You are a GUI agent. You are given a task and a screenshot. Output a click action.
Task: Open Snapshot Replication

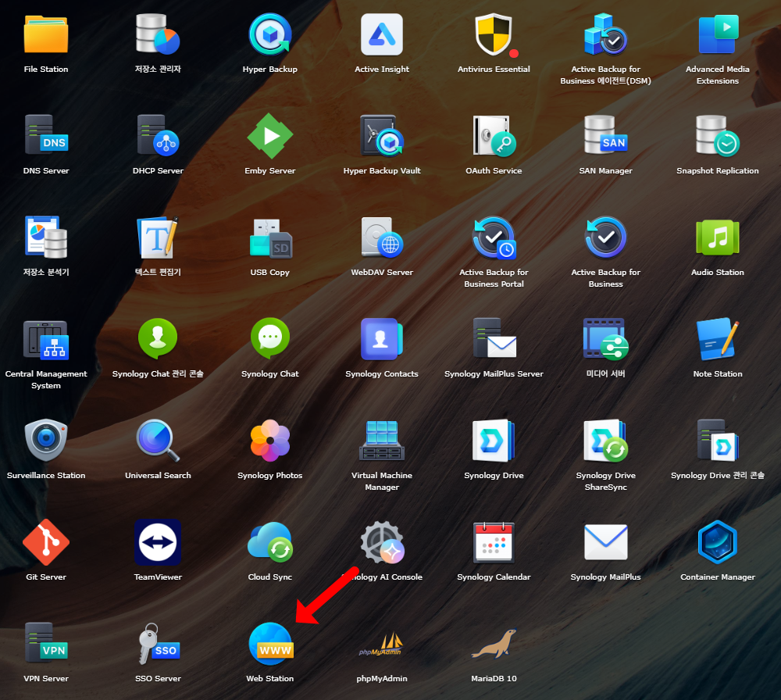(x=718, y=136)
